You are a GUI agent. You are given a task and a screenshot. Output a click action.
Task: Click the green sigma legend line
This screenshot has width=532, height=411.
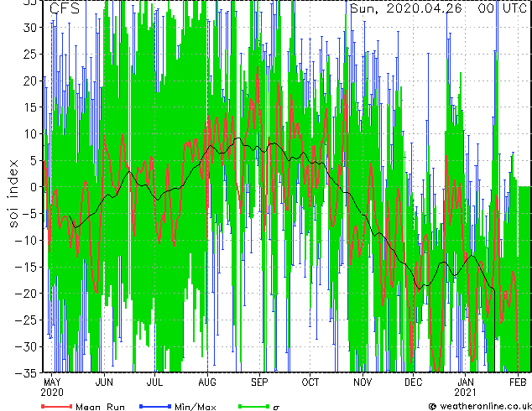(253, 406)
